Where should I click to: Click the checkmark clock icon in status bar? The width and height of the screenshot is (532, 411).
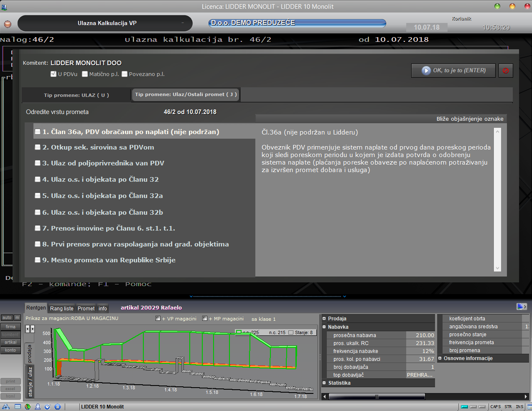click(x=48, y=406)
